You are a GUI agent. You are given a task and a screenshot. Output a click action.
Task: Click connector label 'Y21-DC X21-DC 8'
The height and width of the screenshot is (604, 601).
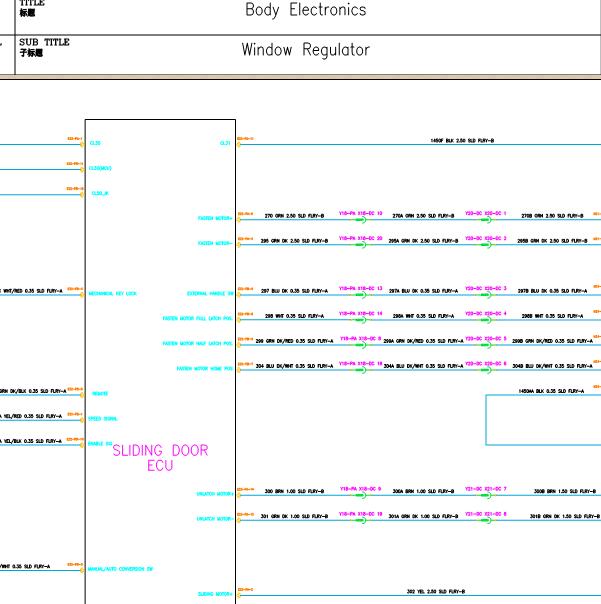click(x=485, y=513)
